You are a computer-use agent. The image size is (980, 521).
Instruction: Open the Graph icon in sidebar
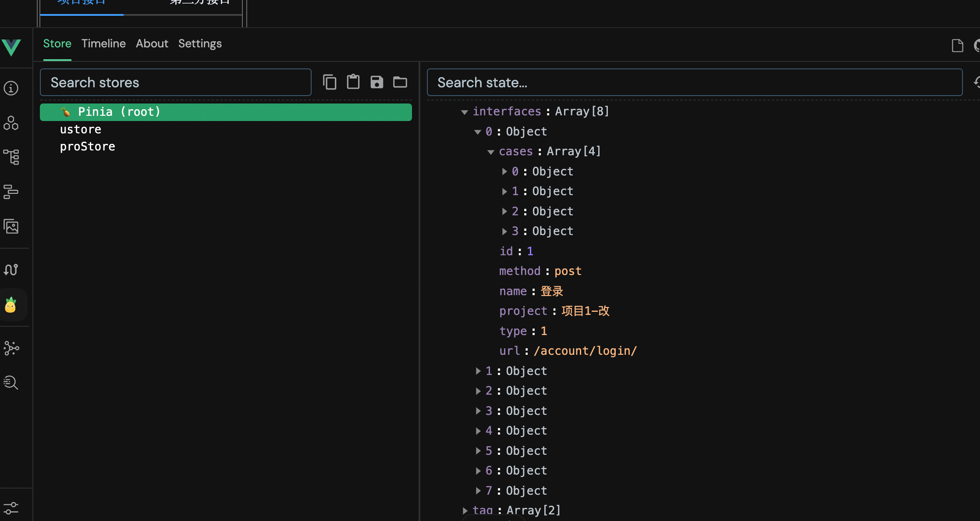[x=11, y=348]
